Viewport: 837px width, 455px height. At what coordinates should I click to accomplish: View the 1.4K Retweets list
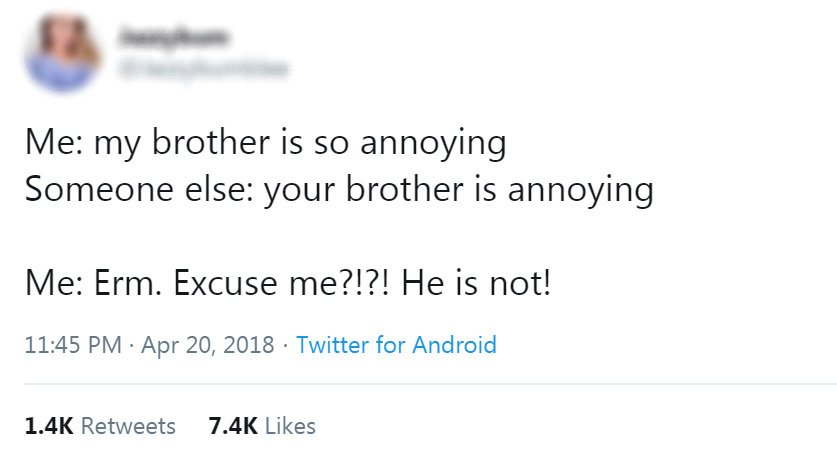100,426
